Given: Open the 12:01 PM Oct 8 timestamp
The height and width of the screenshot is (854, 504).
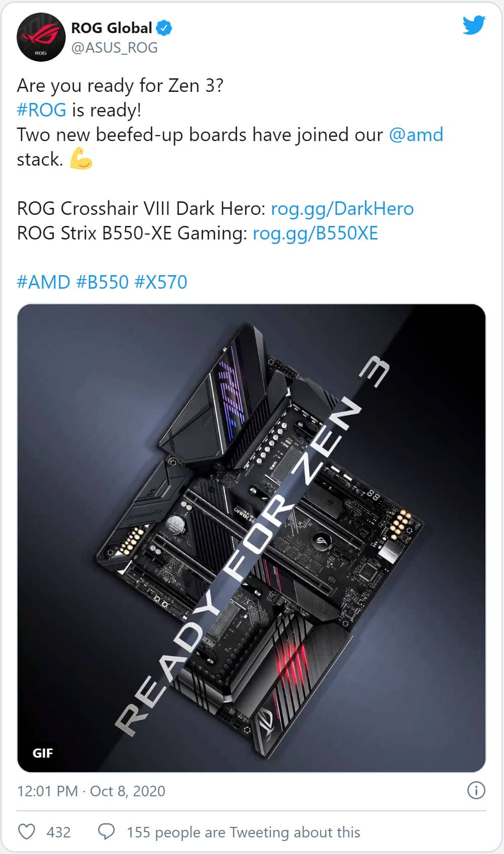Looking at the screenshot, I should pyautogui.click(x=91, y=791).
